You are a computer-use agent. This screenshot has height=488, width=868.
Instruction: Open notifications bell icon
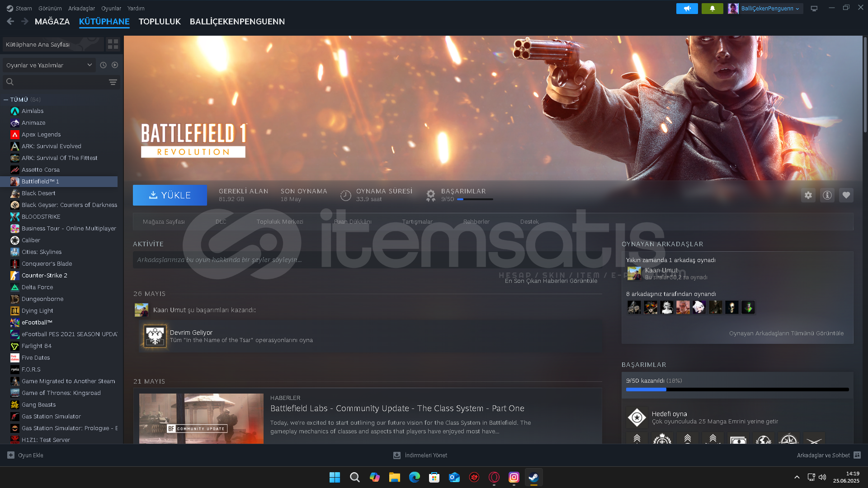tap(712, 9)
